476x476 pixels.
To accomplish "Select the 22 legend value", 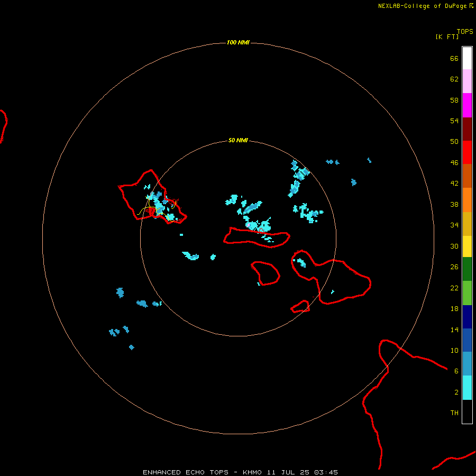I will 454,288.
